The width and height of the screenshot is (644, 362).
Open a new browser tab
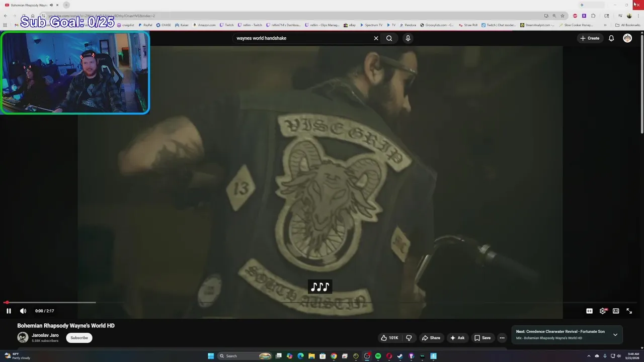click(x=66, y=5)
